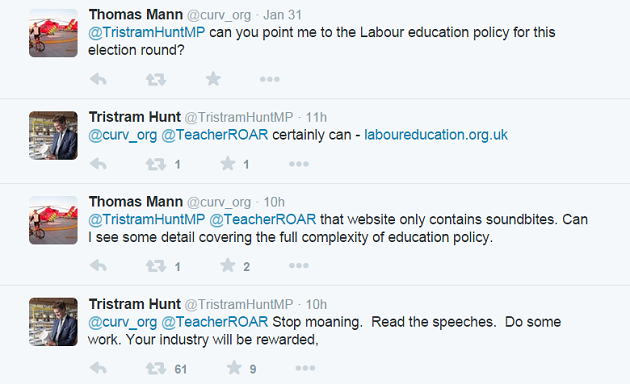Screen dimensions: 630x384
Task: Retweet the 'Stop moaning' tweet
Action: coord(156,368)
